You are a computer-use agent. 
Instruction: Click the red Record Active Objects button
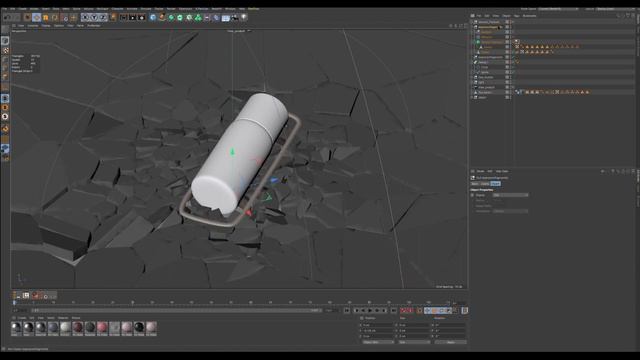click(404, 311)
